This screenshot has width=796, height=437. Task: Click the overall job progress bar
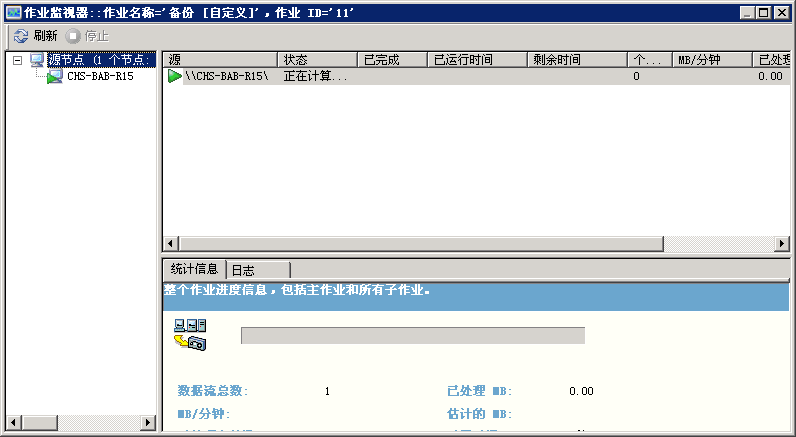(x=413, y=335)
